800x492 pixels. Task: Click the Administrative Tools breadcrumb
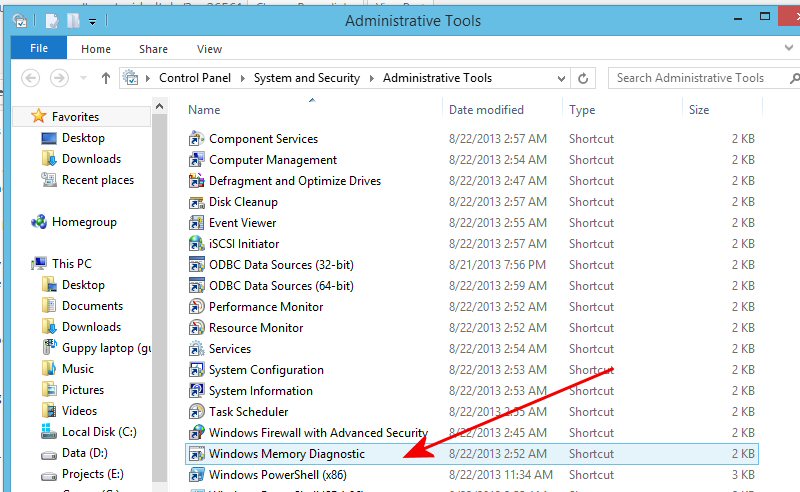(x=437, y=78)
